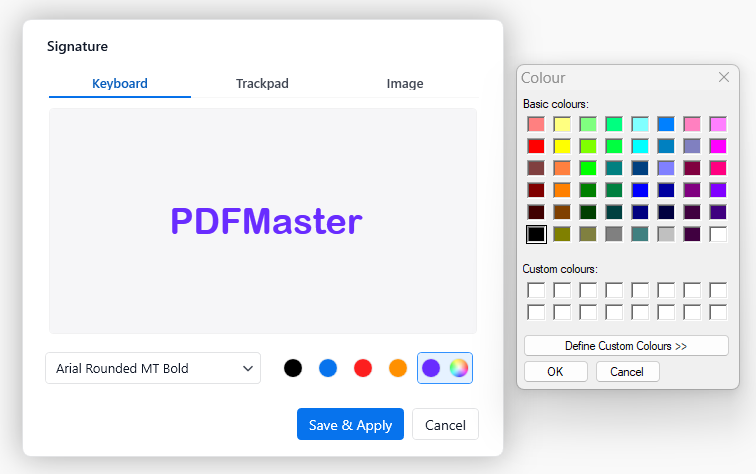Screen dimensions: 756x474
Task: Open the rainbow custom colour picker icon
Action: coord(458,368)
